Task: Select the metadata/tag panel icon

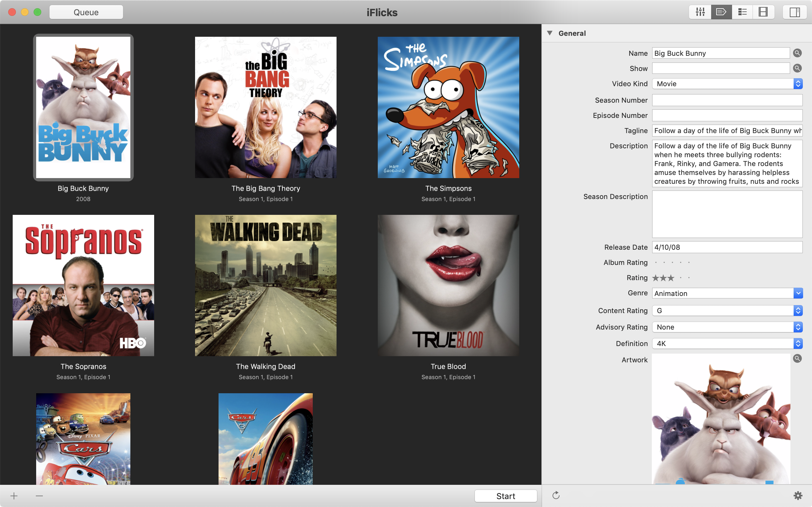Action: point(721,11)
